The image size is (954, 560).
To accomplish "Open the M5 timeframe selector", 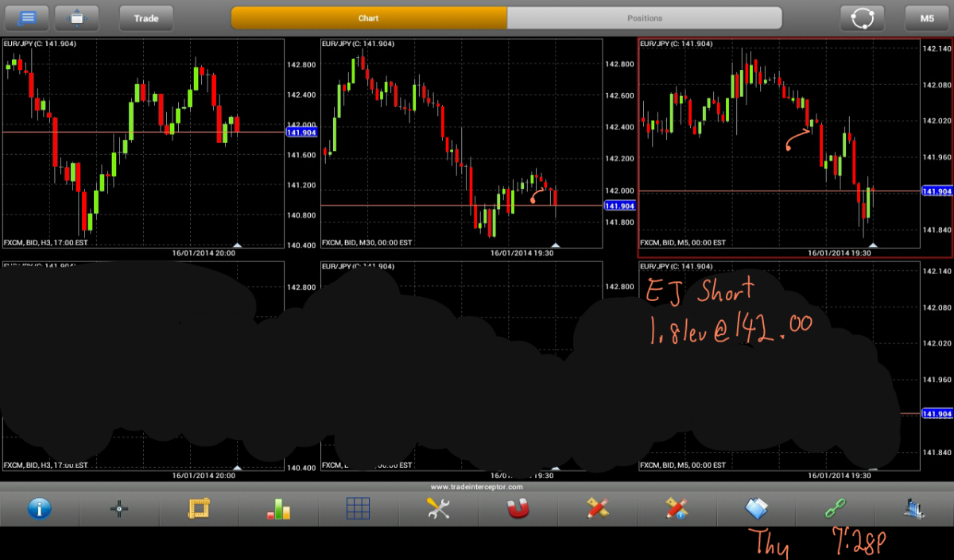I will point(927,18).
